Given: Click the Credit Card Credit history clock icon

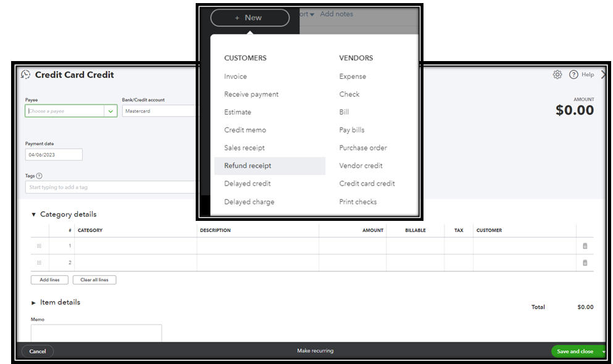Looking at the screenshot, I should click(25, 75).
